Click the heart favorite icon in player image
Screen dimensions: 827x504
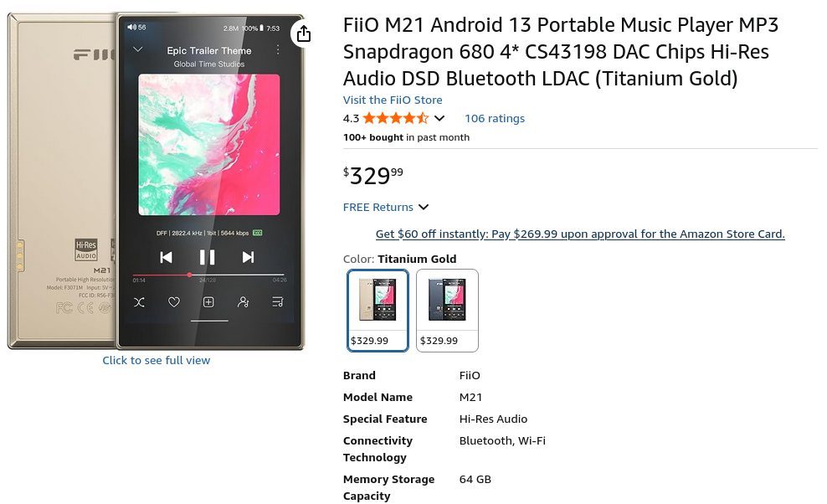pos(173,302)
